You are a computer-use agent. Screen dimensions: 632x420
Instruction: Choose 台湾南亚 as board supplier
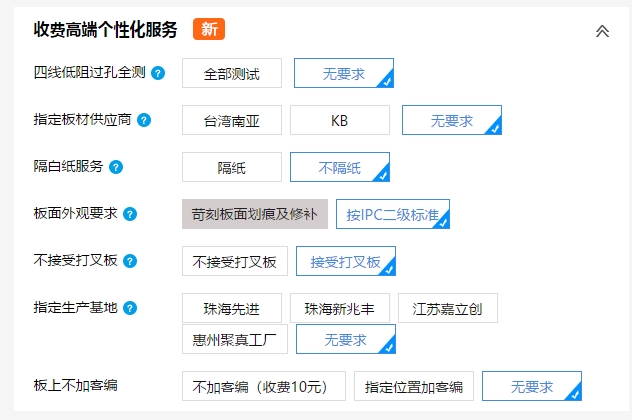click(x=232, y=120)
